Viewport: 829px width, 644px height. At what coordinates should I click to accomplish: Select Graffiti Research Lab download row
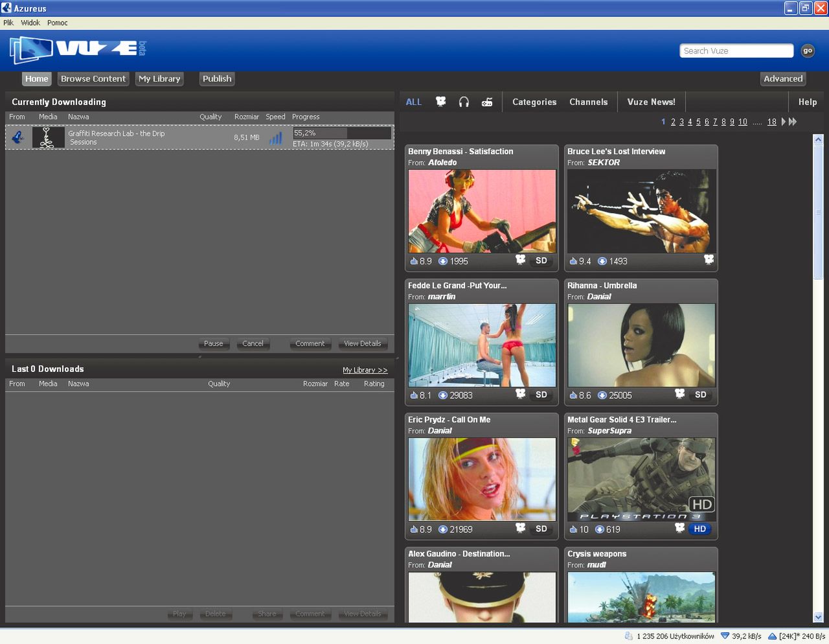[199, 137]
